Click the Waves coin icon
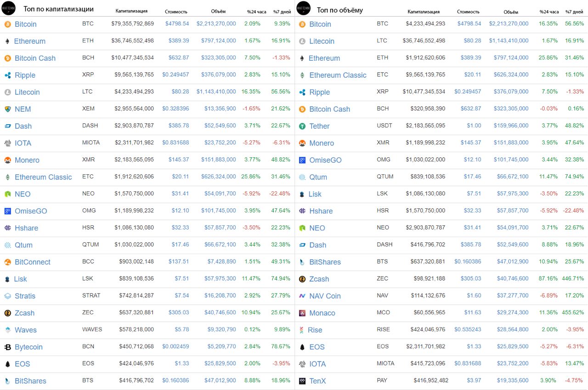The width and height of the screenshot is (588, 390). [x=7, y=330]
